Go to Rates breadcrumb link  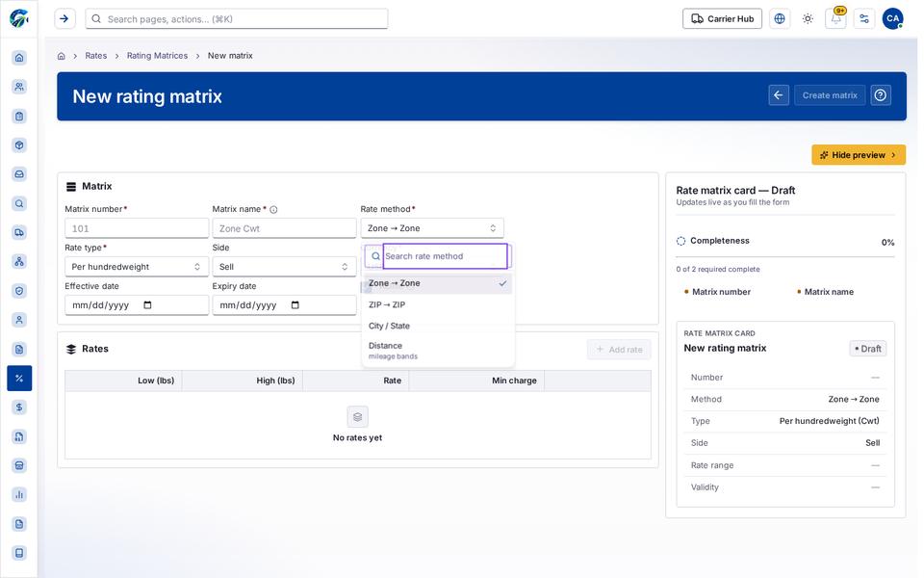click(x=96, y=56)
